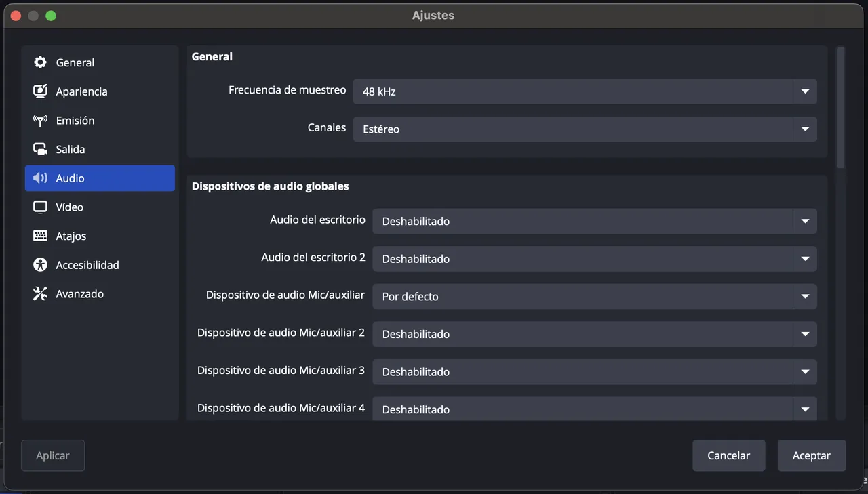The width and height of the screenshot is (868, 494).
Task: Open the Frecuencia de muestreo dropdown
Action: pyautogui.click(x=585, y=91)
